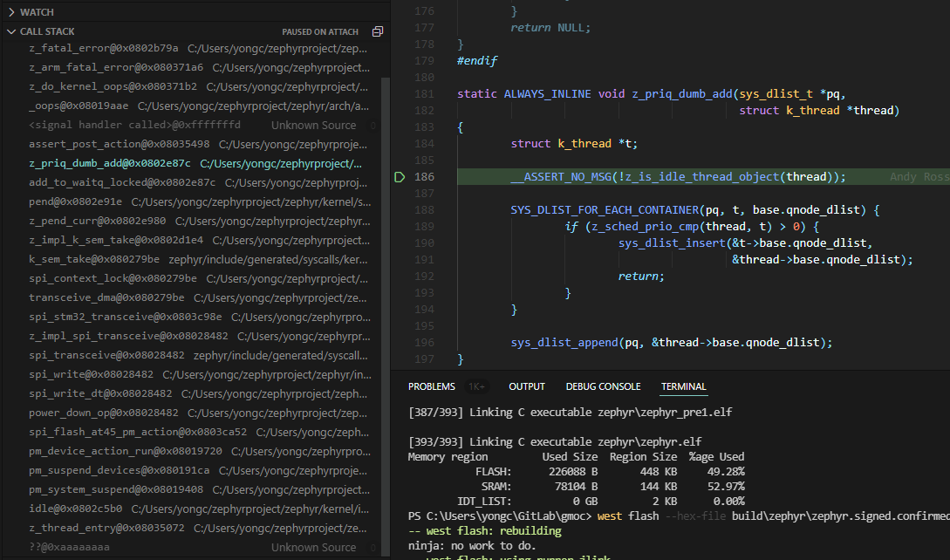The height and width of the screenshot is (560, 950).
Task: Switch to the OUTPUT tab
Action: 527,386
